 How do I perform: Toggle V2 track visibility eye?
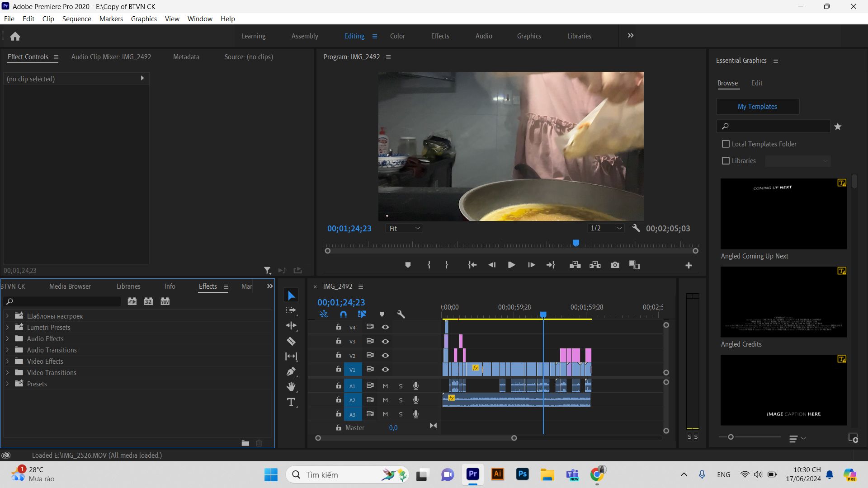coord(385,356)
